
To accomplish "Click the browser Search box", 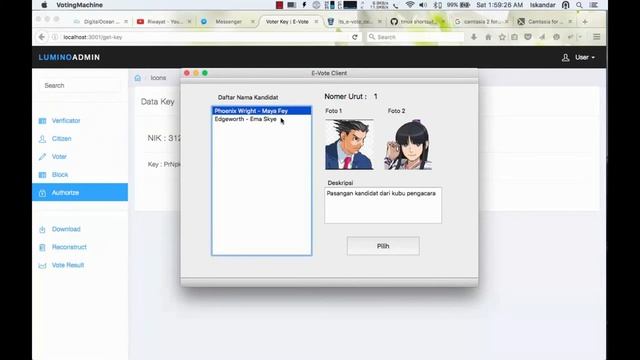I will pyautogui.click(x=415, y=37).
